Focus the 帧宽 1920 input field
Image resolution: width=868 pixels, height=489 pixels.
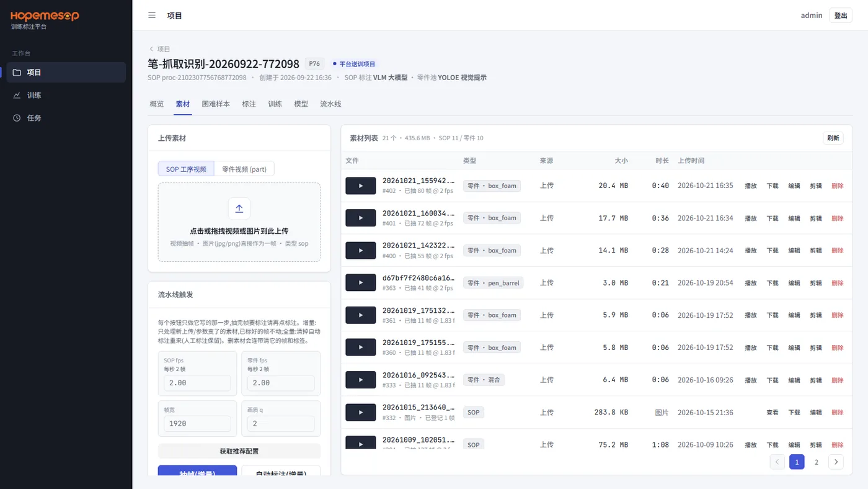(197, 423)
